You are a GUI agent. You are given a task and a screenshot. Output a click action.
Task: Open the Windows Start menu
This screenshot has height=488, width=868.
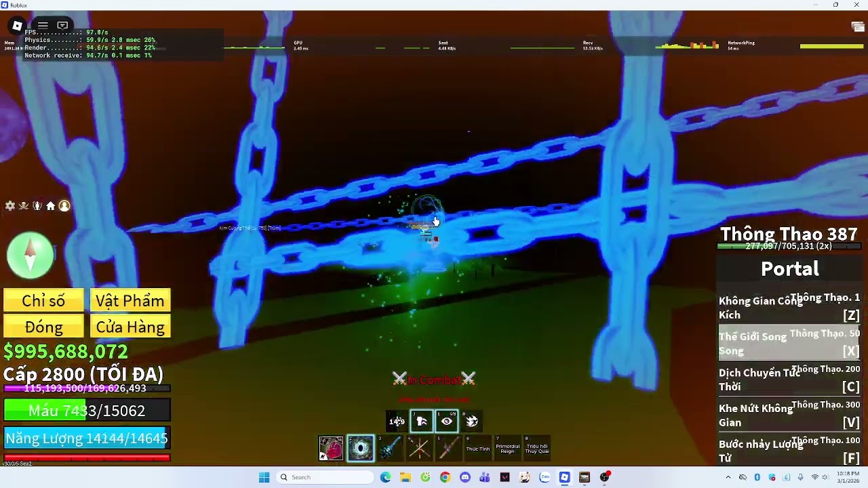[264, 477]
